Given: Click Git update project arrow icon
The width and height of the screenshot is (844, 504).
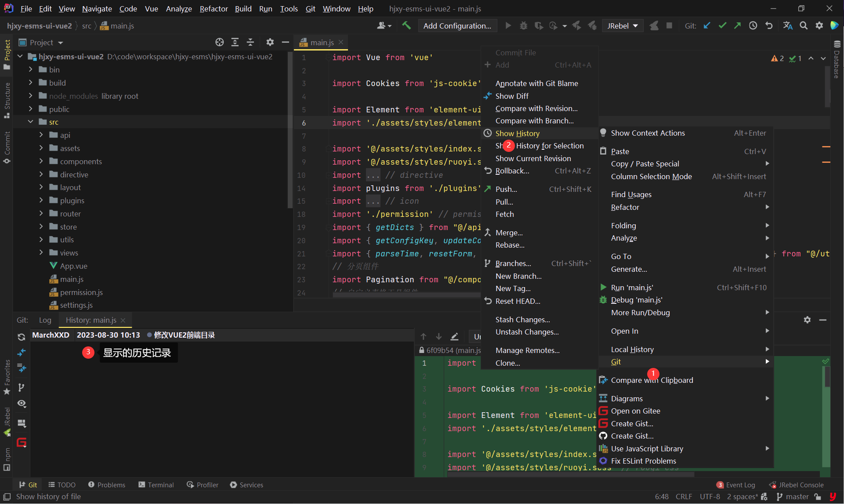Looking at the screenshot, I should (707, 25).
